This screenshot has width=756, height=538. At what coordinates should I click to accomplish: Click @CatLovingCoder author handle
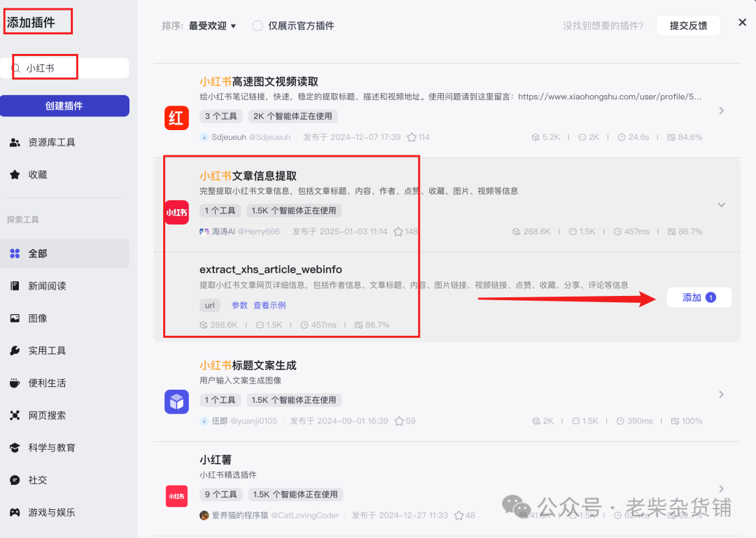click(x=304, y=516)
